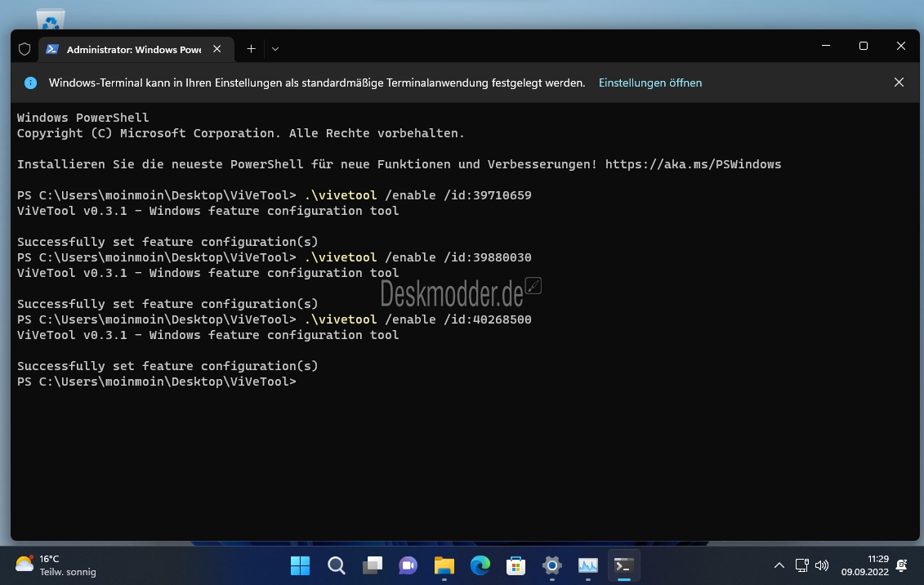Open the notification center bell icon

[902, 565]
